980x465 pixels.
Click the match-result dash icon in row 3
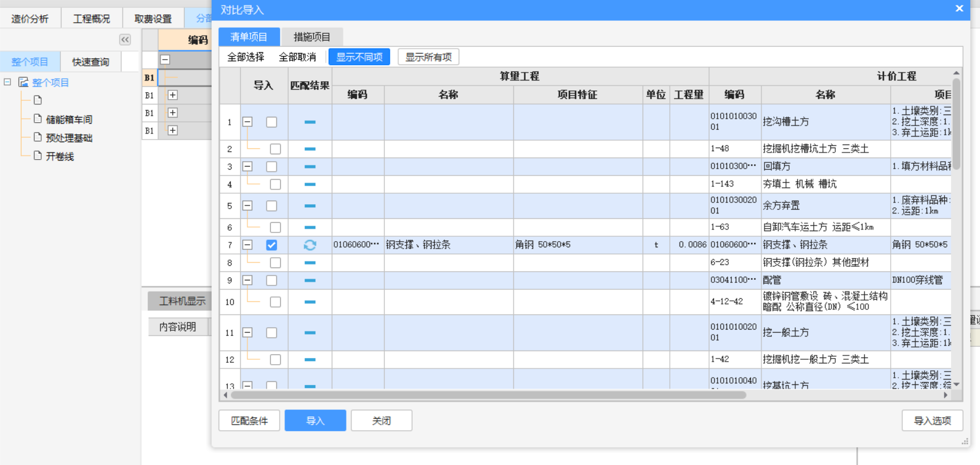310,167
